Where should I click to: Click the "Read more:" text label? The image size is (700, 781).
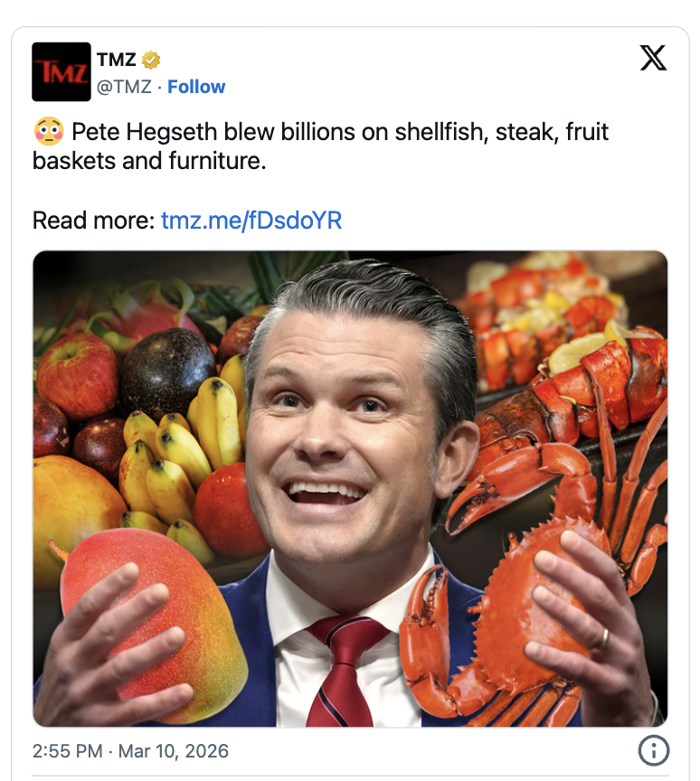(x=94, y=221)
